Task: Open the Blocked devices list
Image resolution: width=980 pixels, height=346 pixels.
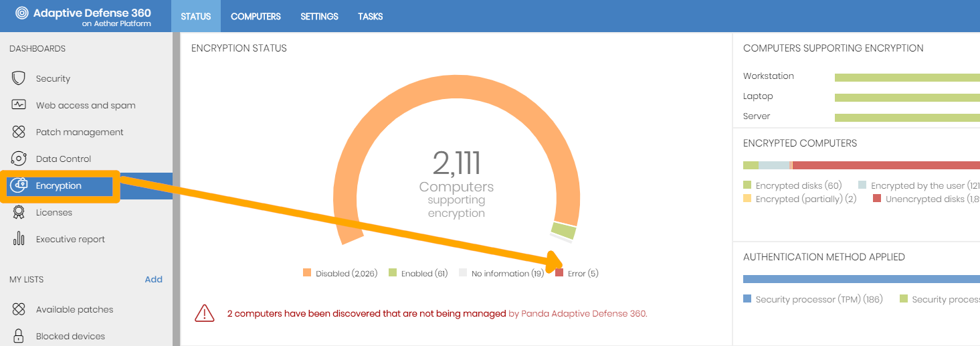Action: click(x=70, y=337)
